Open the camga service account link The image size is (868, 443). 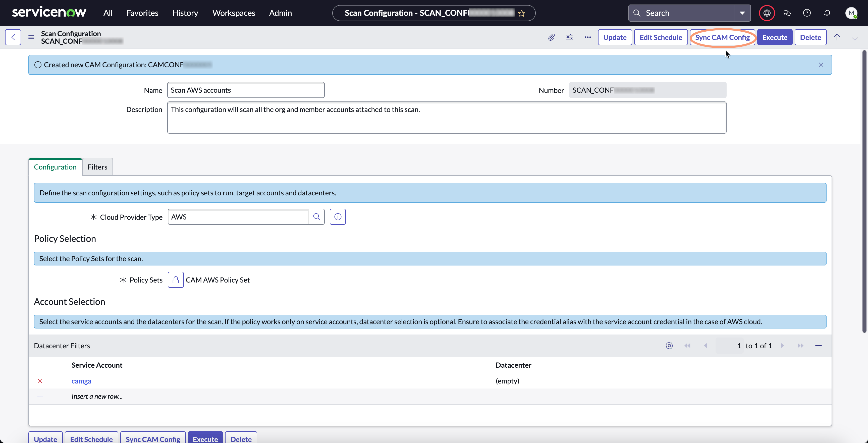[x=81, y=381]
